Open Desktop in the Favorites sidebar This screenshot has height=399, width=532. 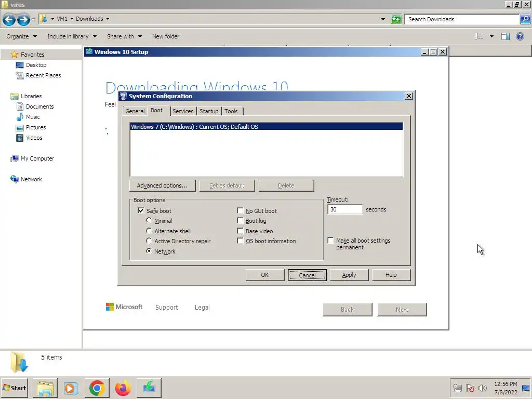click(36, 65)
